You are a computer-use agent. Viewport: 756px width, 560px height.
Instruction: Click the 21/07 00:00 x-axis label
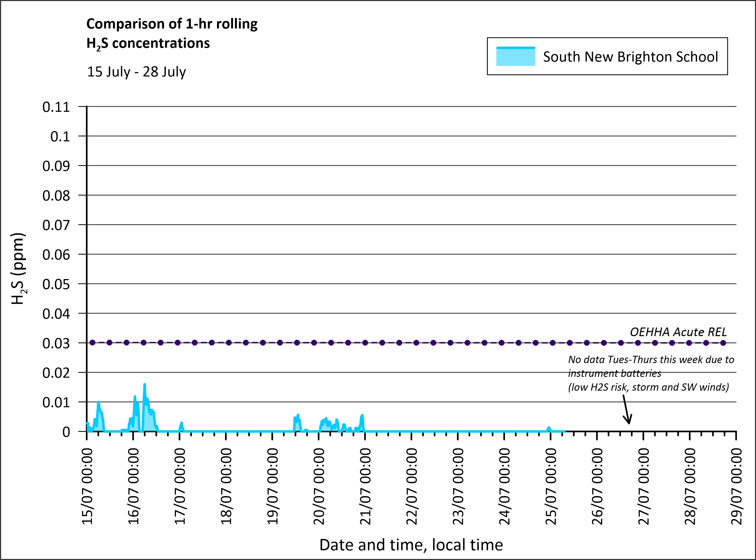(x=365, y=486)
